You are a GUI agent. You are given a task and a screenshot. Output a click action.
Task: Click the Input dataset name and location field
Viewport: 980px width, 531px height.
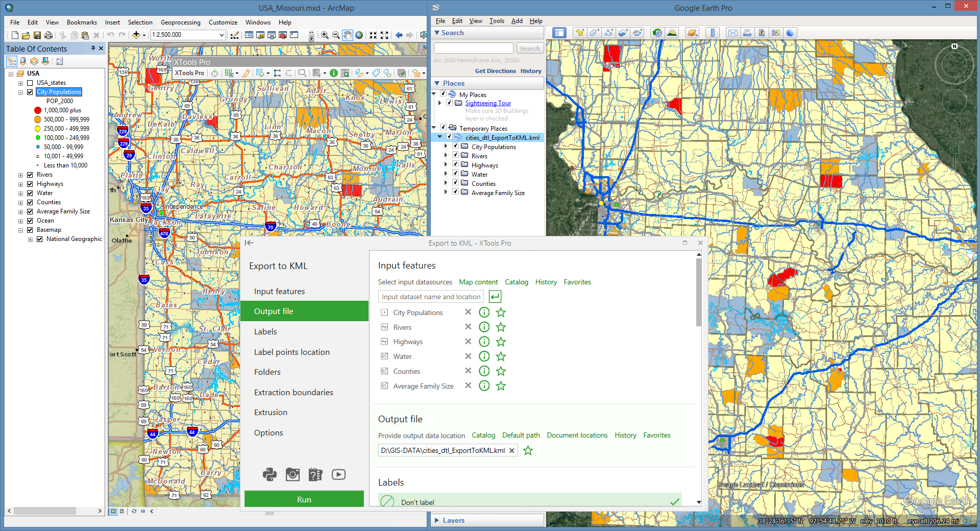click(431, 297)
